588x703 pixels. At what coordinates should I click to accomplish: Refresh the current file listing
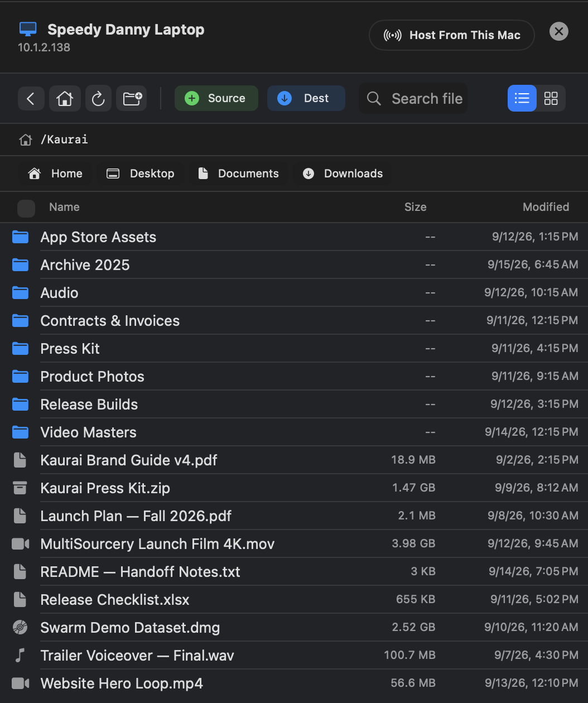point(98,99)
